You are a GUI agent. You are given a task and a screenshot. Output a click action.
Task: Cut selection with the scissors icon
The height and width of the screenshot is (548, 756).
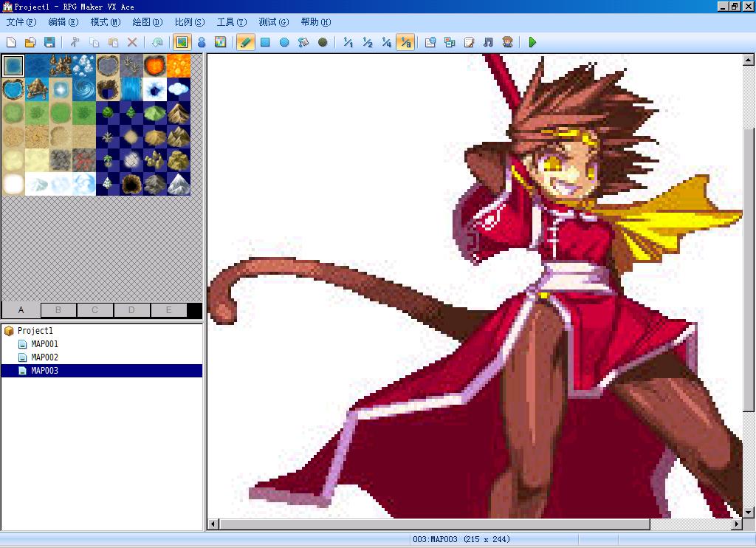tap(75, 42)
